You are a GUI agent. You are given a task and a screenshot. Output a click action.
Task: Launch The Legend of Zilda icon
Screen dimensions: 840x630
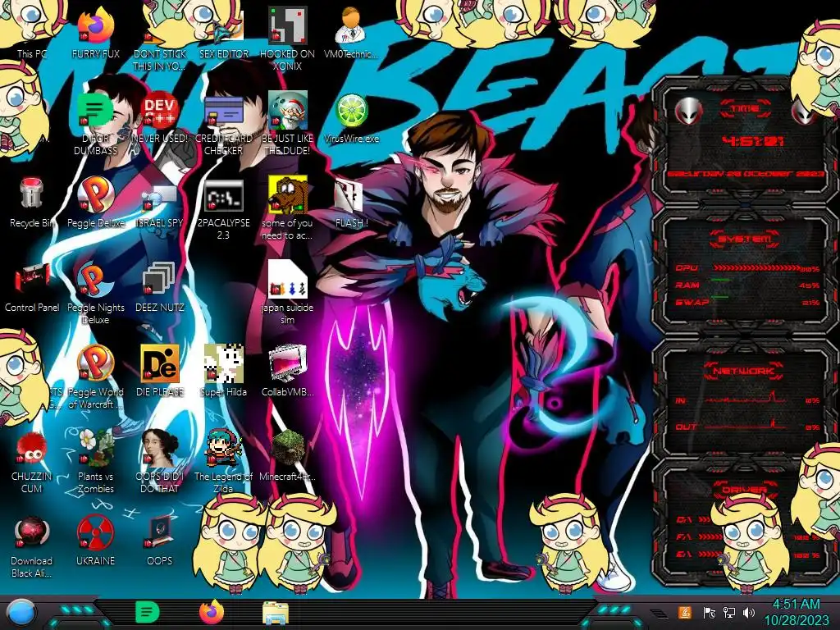223,461
